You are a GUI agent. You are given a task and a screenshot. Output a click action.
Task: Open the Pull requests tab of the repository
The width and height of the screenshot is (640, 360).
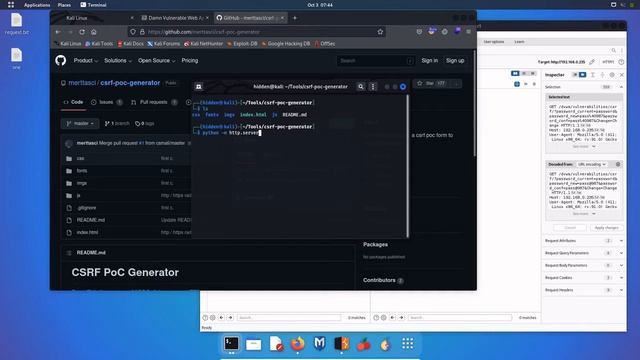point(154,102)
